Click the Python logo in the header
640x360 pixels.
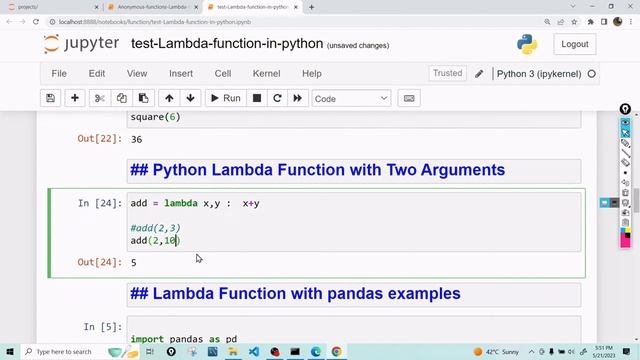coord(527,44)
